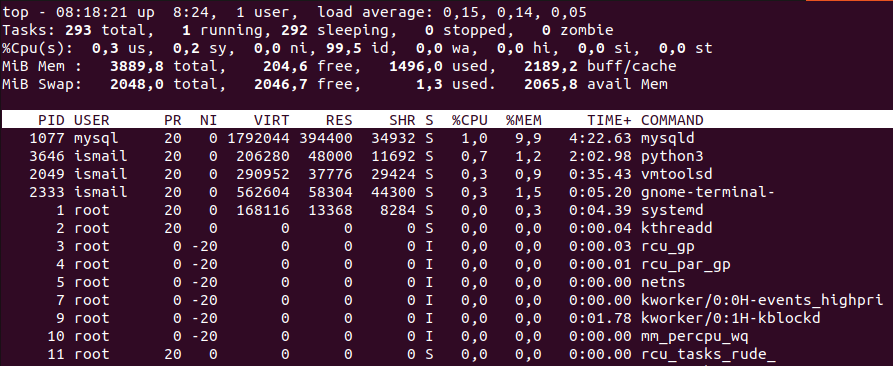Click PID 1077 in the list
The height and width of the screenshot is (366, 893).
47,138
